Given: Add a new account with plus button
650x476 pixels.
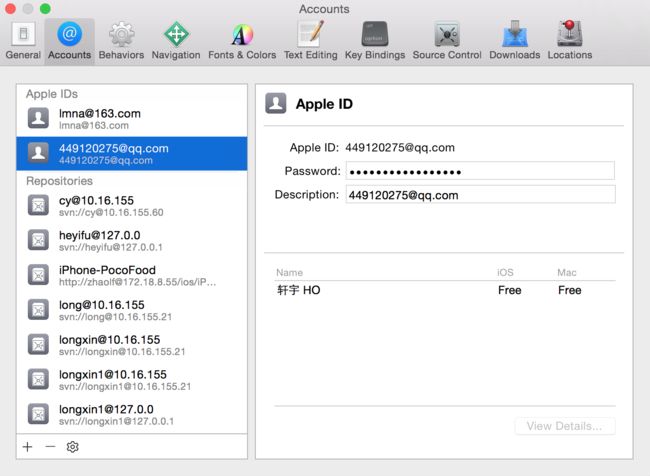Looking at the screenshot, I should click(27, 447).
